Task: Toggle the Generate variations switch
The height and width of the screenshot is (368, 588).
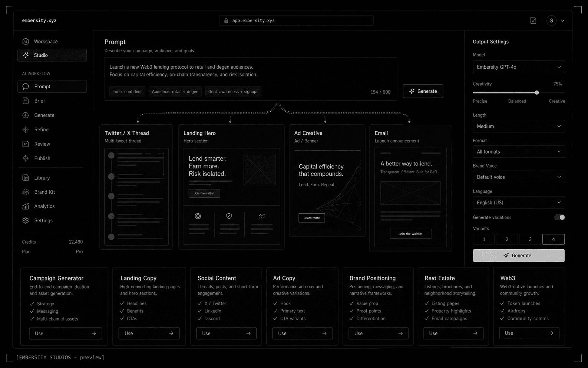Action: [x=559, y=217]
